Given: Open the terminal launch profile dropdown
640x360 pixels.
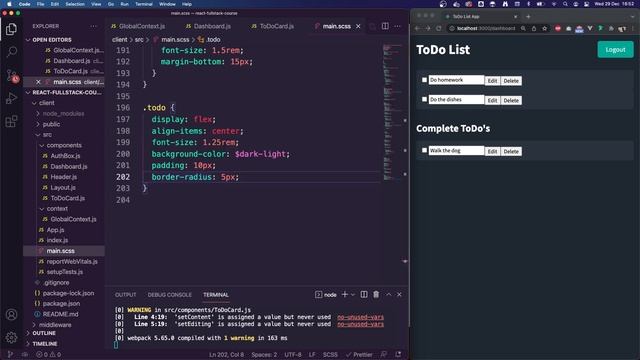Looking at the screenshot, I should (353, 294).
